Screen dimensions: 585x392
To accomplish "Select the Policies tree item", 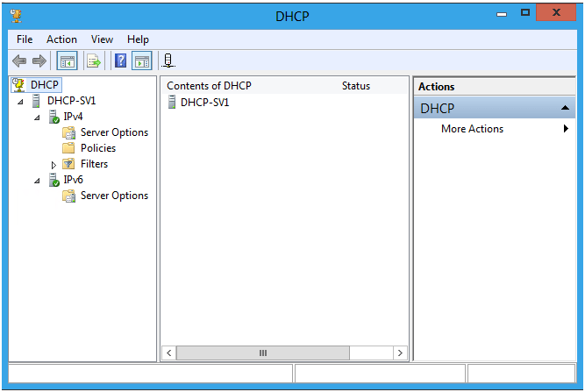I will click(98, 148).
